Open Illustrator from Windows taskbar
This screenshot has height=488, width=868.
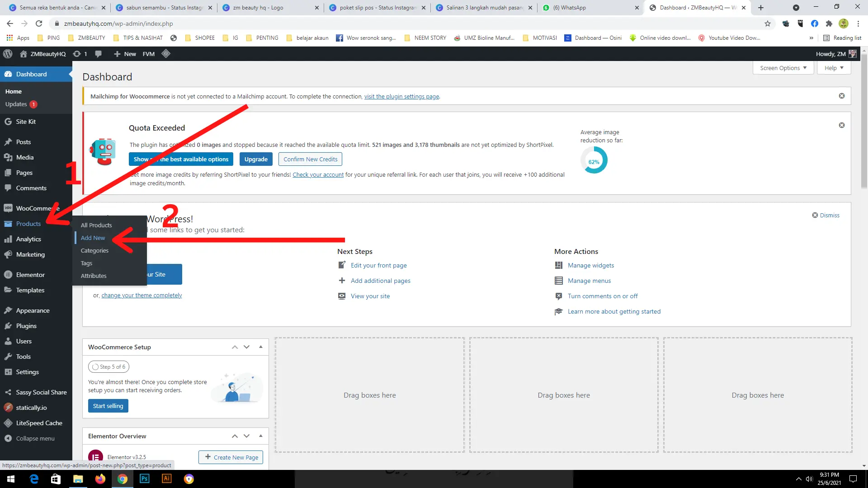(167, 479)
